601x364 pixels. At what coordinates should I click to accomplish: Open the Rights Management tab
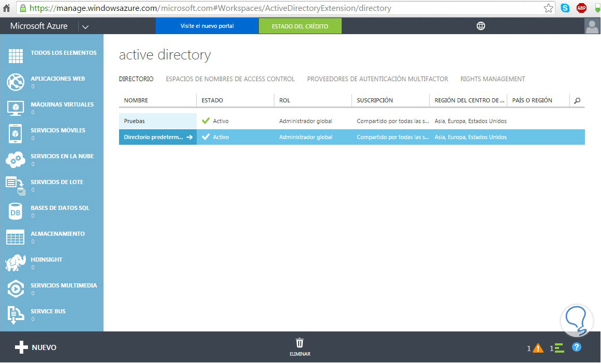point(492,79)
